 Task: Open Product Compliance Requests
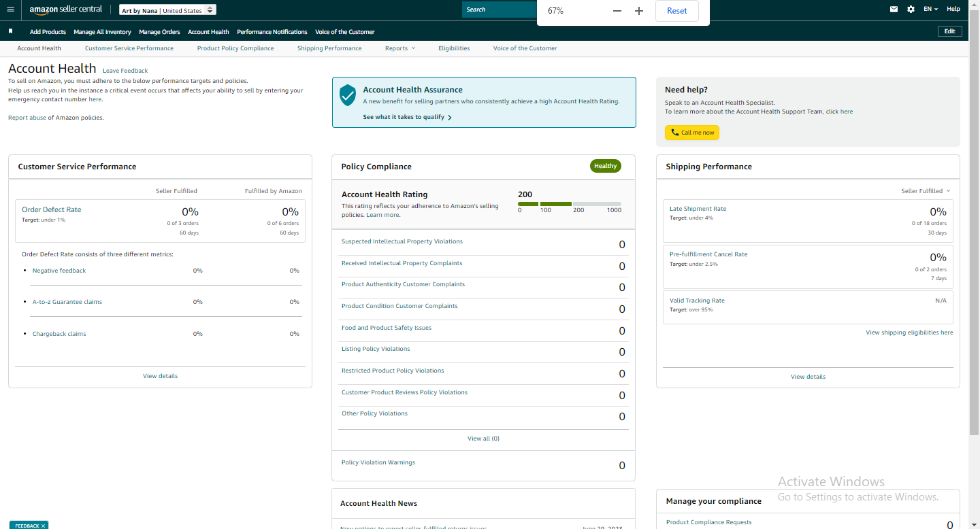(709, 522)
